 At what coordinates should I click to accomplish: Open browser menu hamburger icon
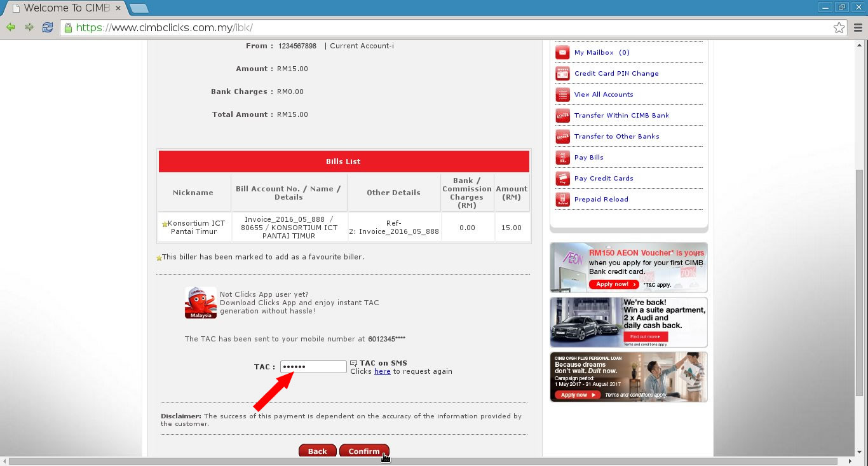[857, 27]
